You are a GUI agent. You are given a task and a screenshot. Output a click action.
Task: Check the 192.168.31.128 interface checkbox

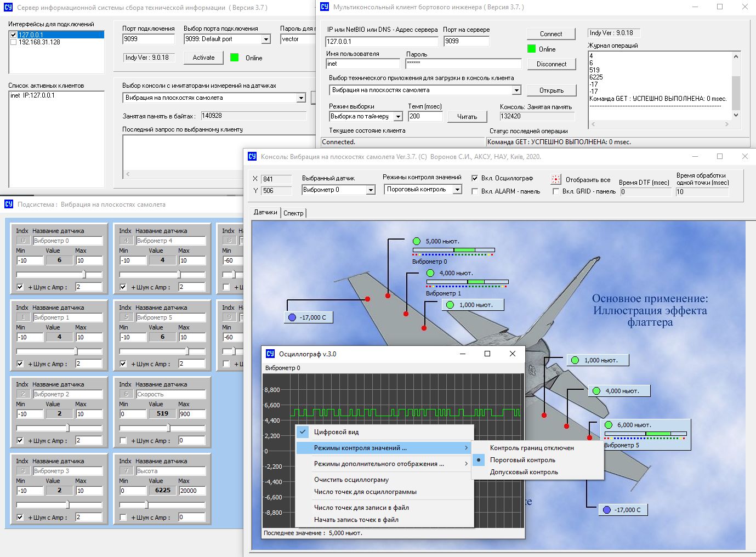14,42
